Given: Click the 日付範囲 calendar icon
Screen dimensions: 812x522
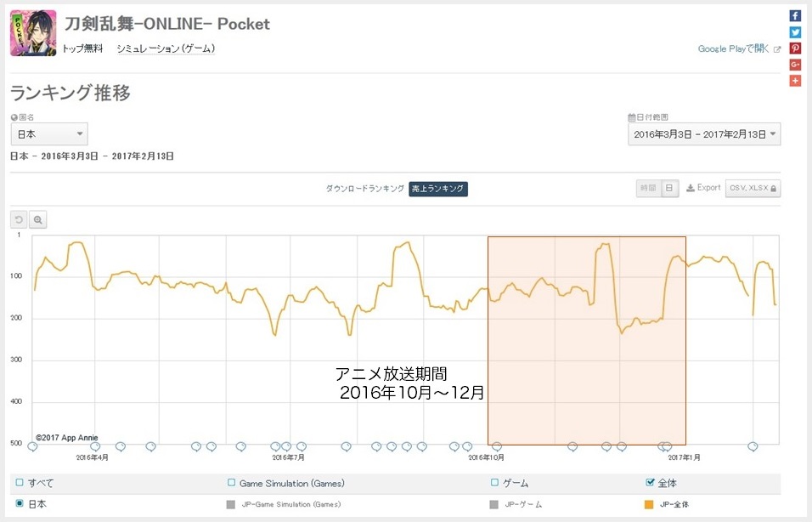Looking at the screenshot, I should (631, 117).
